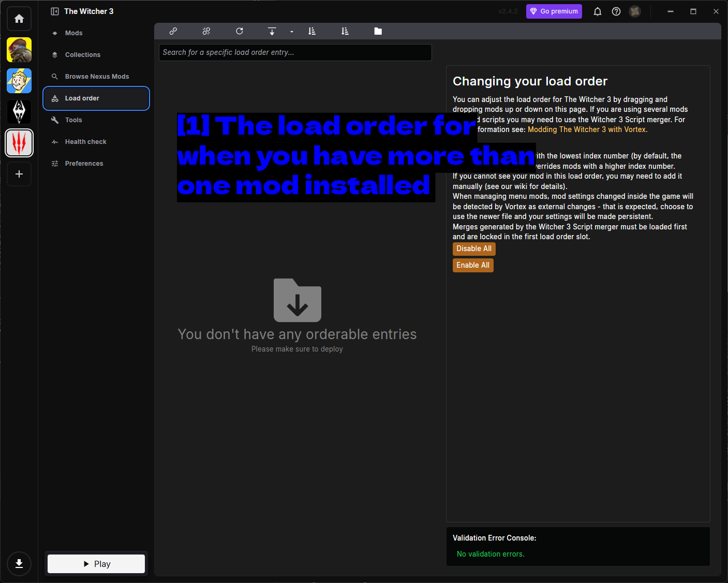Open the notifications bell
This screenshot has height=583, width=728.
tap(598, 11)
